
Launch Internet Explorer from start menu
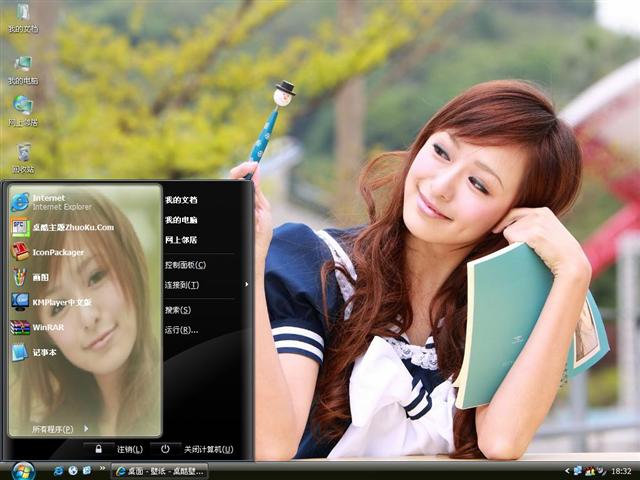(51, 202)
